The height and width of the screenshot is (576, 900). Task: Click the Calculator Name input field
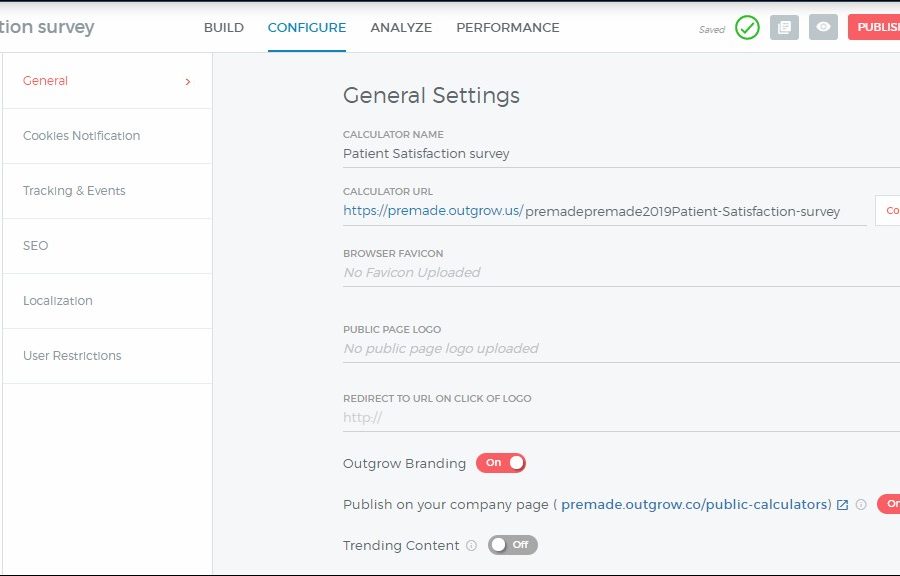click(x=620, y=154)
